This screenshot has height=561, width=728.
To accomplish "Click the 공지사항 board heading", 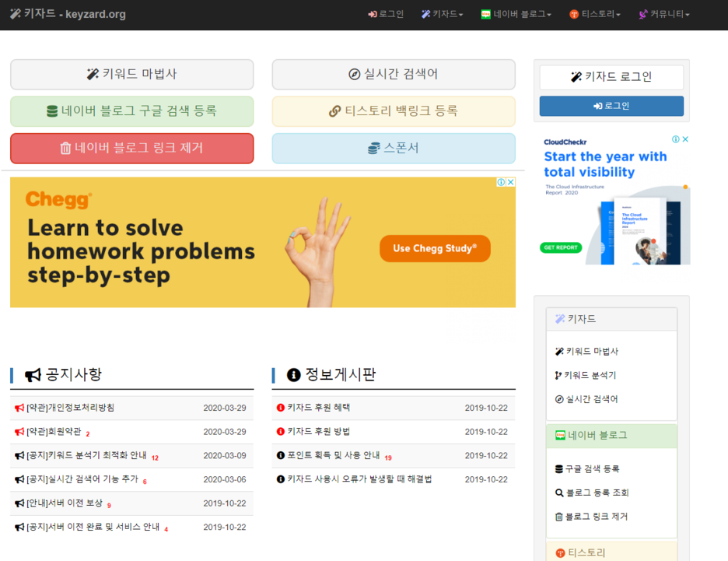I will coord(73,375).
